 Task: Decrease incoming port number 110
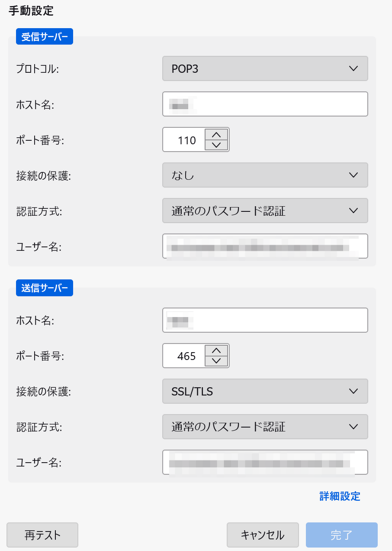click(217, 145)
